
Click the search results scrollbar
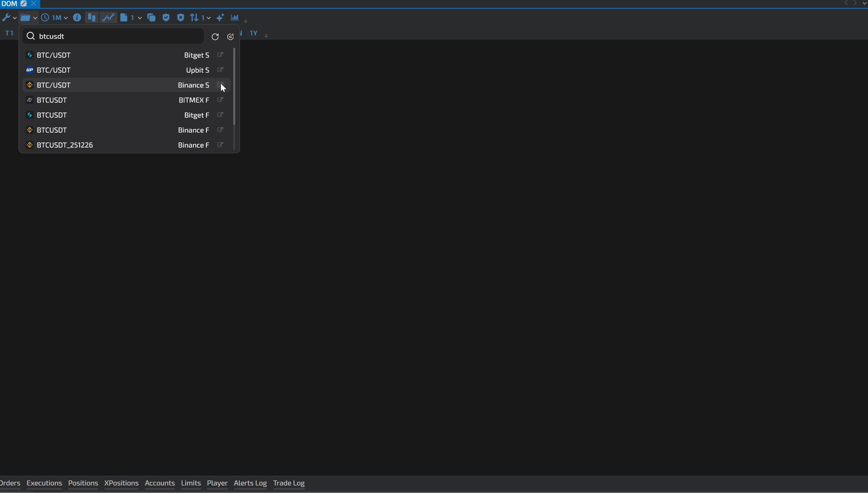pyautogui.click(x=234, y=87)
